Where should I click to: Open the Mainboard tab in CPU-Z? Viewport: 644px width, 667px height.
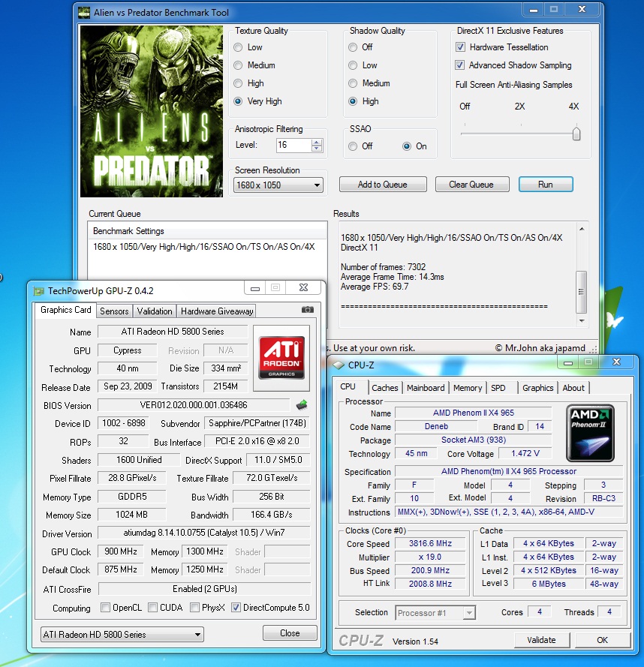426,388
